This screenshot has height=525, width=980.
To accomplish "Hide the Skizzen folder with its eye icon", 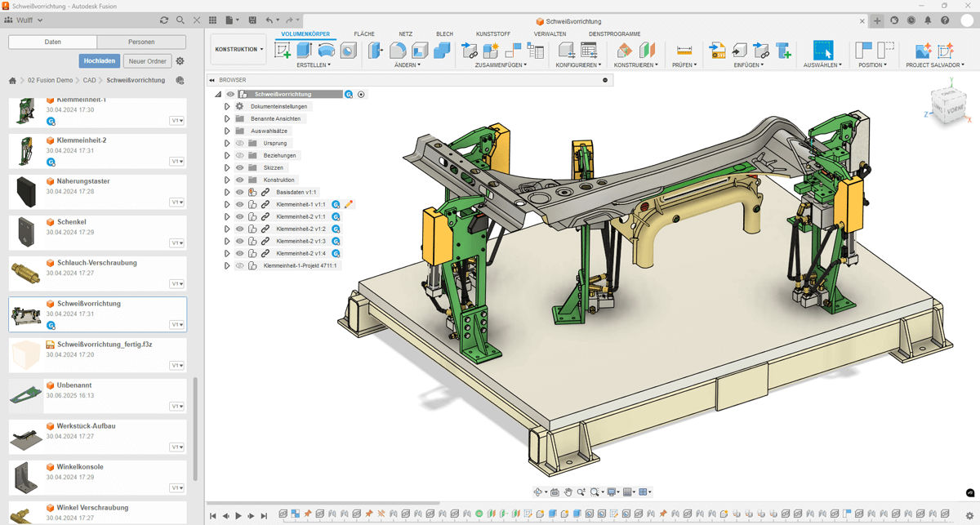I will click(x=239, y=167).
